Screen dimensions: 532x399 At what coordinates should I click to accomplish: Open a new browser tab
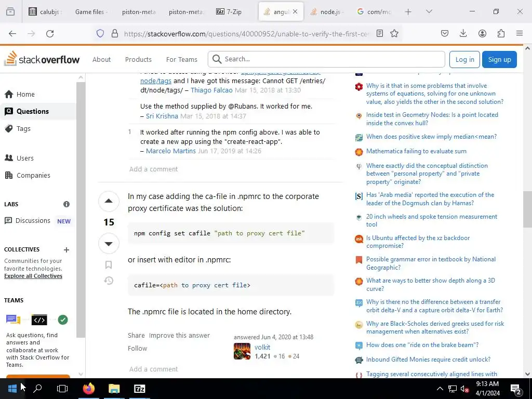408,11
